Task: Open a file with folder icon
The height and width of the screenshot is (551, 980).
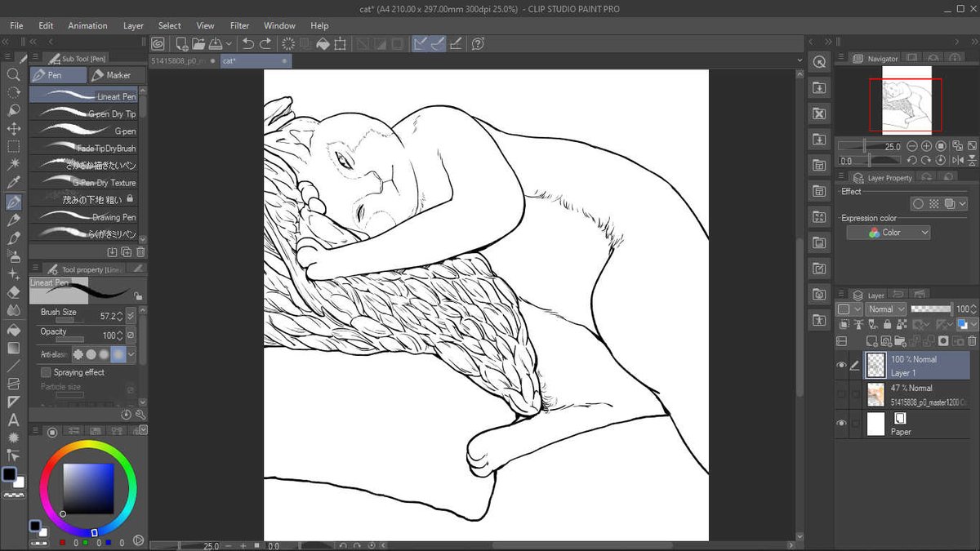Action: 198,43
